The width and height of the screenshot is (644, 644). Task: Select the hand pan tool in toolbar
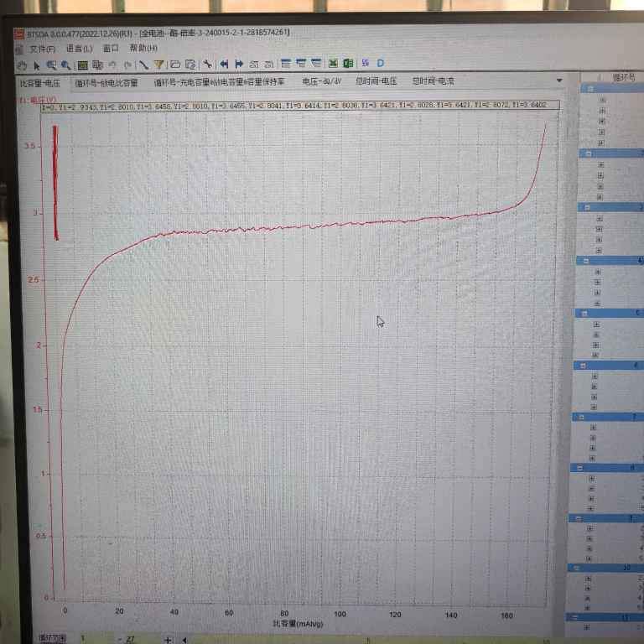tap(23, 65)
